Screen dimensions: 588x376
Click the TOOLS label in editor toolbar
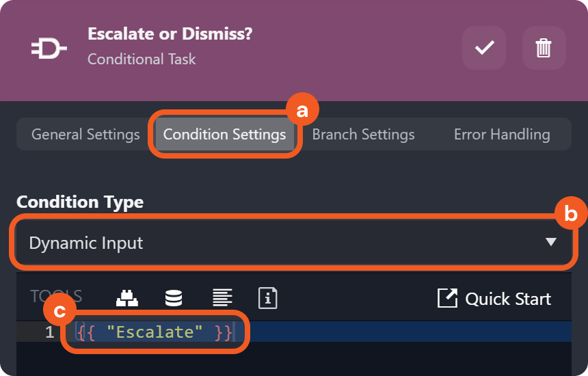56,297
